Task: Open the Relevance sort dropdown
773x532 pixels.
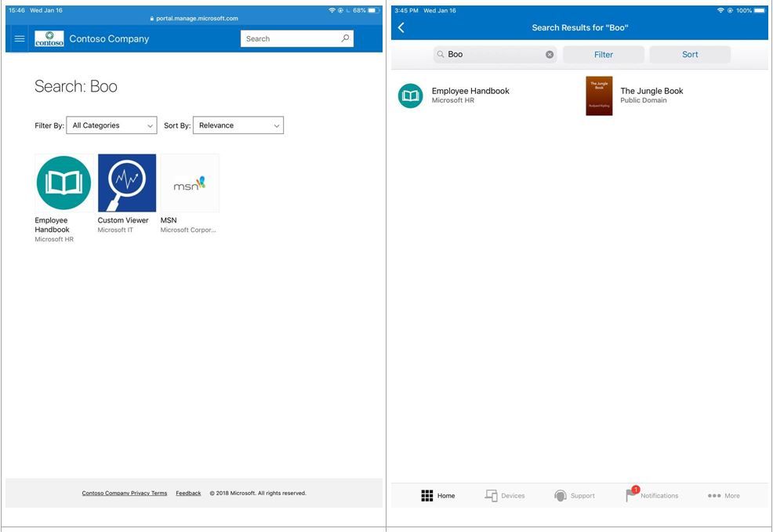Action: tap(238, 125)
